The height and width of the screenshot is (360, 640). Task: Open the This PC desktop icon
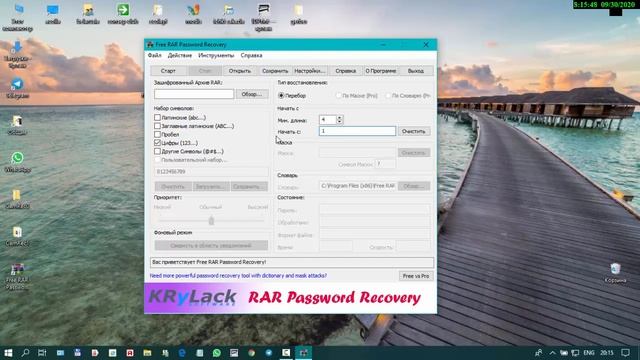coord(18,17)
